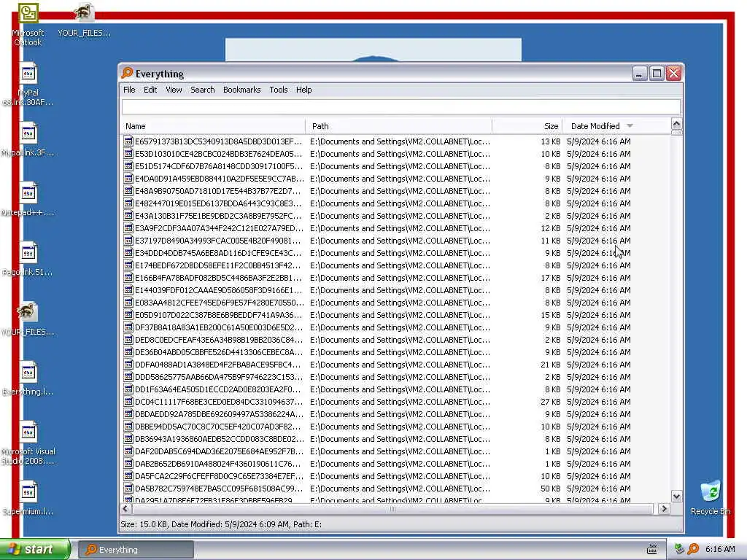Select file icon of E53D103010CE42BCBC024BDB3E7624DEA05
Viewport: 747px width, 560px height.
(x=128, y=153)
